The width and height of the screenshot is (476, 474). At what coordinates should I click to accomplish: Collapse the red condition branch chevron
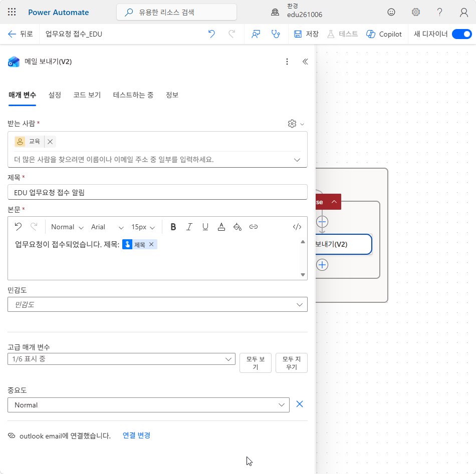click(334, 202)
